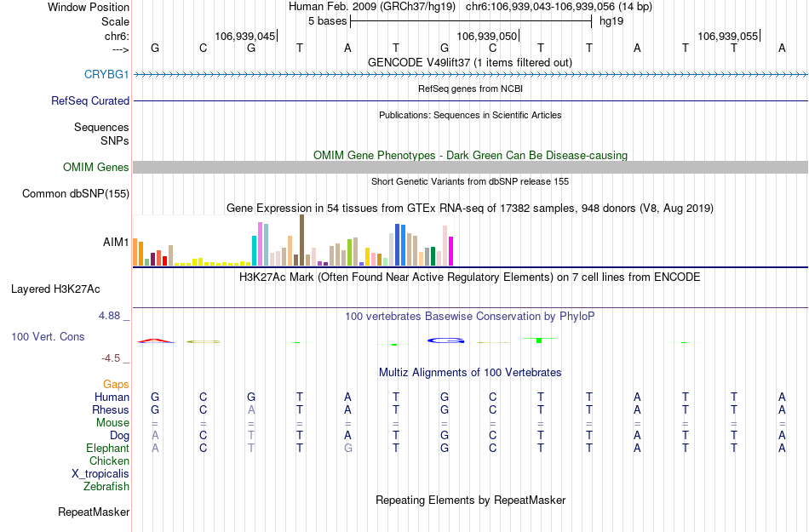Viewport: 809px width, 532px height.
Task: Click the first base G in ruler sequence
Action: [155, 48]
